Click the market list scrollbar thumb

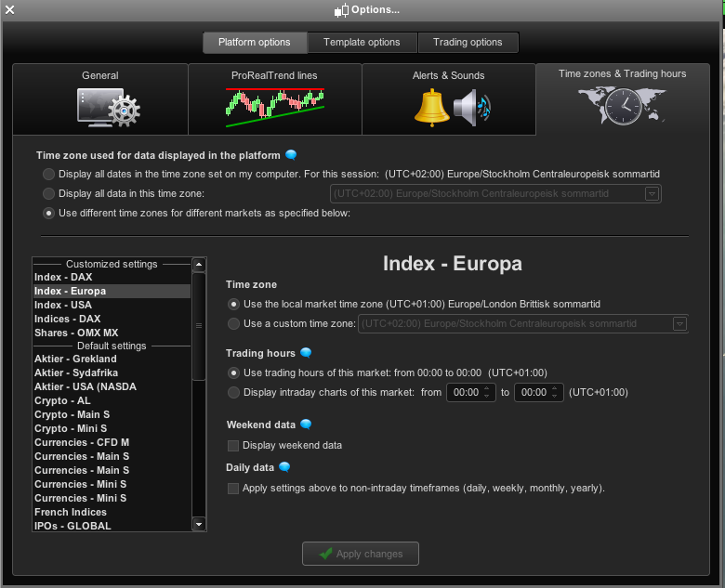click(x=199, y=326)
